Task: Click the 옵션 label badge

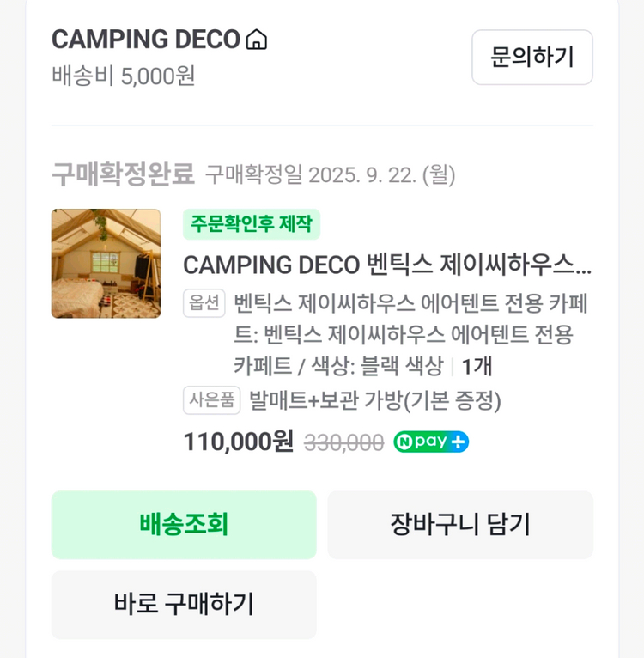Action: (204, 303)
